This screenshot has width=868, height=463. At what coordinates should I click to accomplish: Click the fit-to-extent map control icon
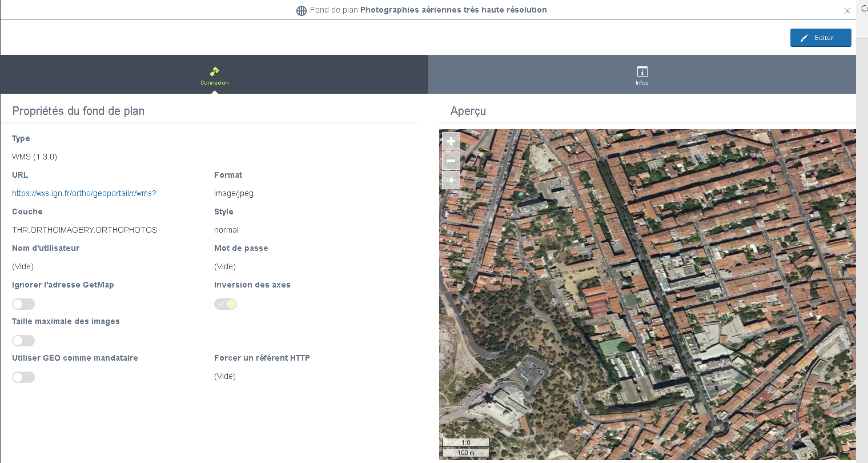click(451, 180)
